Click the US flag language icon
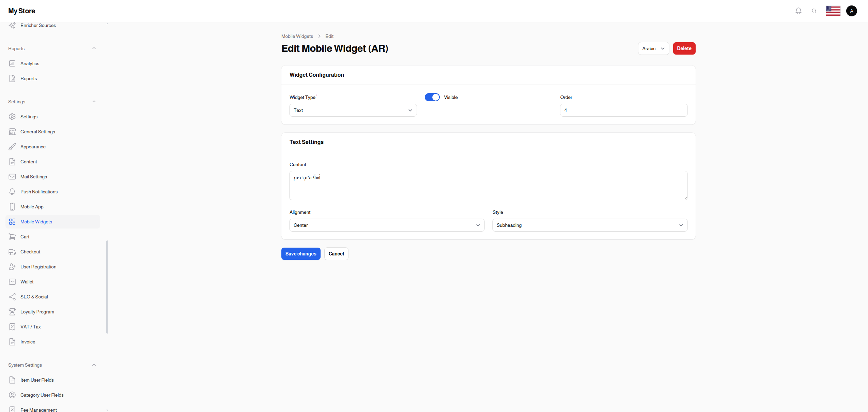The image size is (868, 412). click(x=833, y=11)
